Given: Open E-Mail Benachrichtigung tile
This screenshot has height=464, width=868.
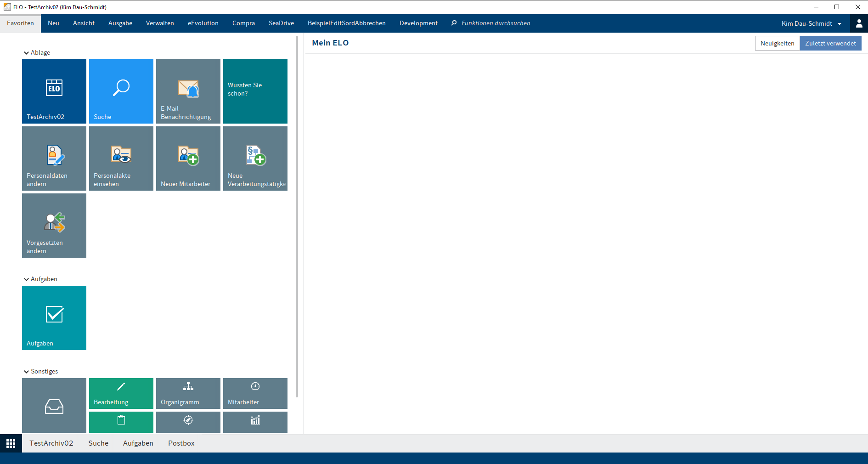Looking at the screenshot, I should click(x=188, y=91).
